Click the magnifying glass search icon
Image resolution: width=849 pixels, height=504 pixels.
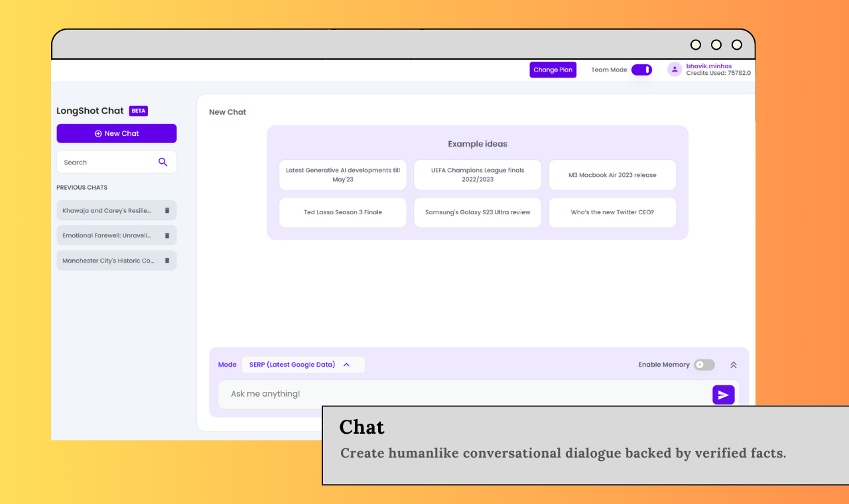[x=163, y=162]
